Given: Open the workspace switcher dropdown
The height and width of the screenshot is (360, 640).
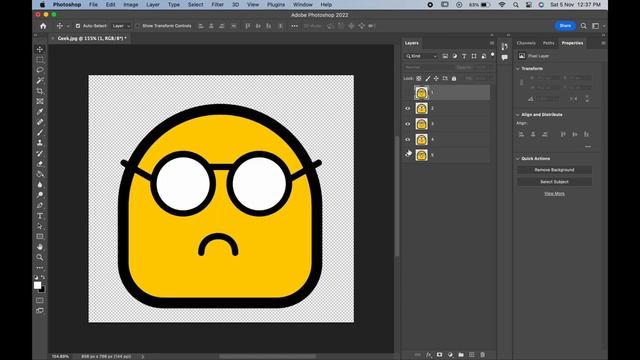Looking at the screenshot, I should point(597,26).
